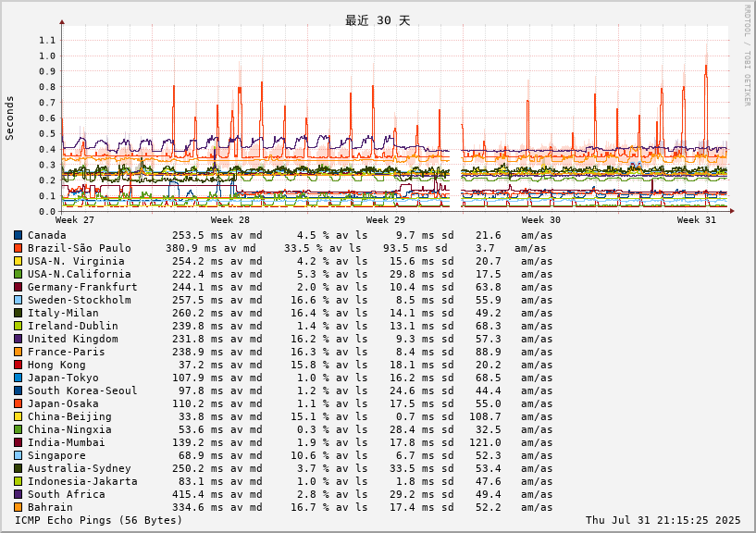The height and width of the screenshot is (533, 756).
Task: Click the Ireland-Dublin color swatch
Action: (19, 326)
